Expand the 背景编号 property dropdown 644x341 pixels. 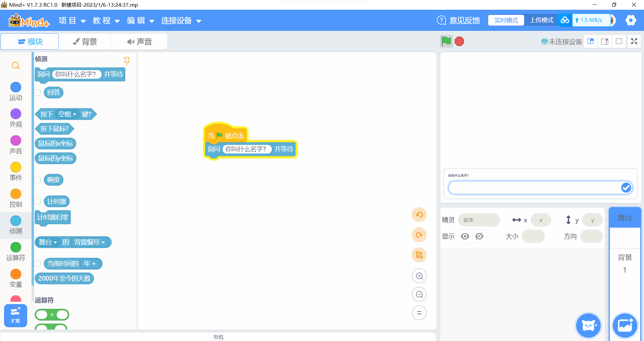89,242
